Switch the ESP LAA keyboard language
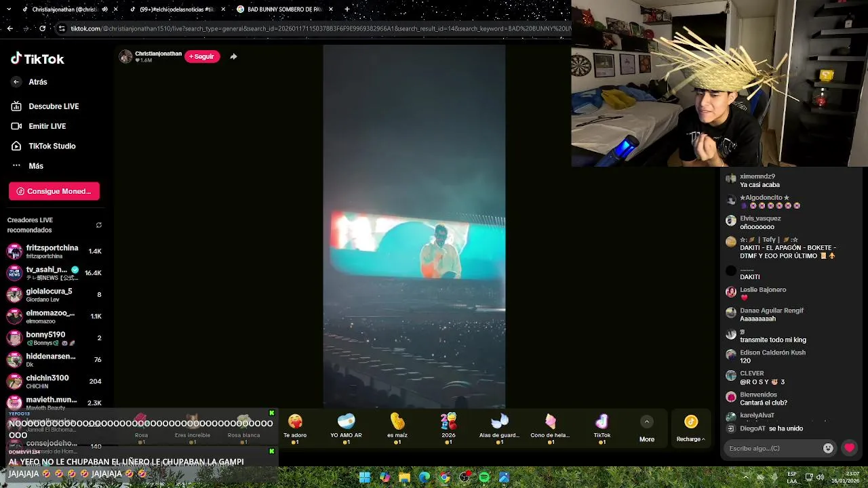Image resolution: width=868 pixels, height=488 pixels. point(792,477)
